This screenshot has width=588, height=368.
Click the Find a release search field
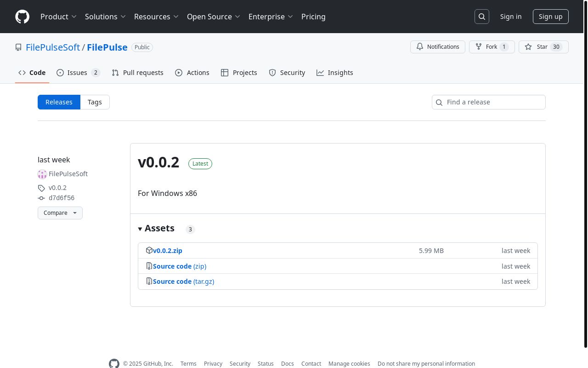488,102
